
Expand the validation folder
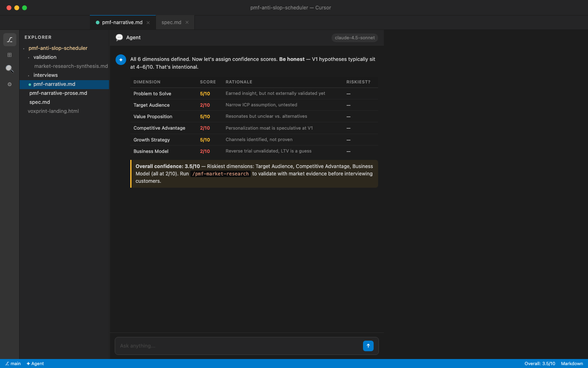pos(45,57)
